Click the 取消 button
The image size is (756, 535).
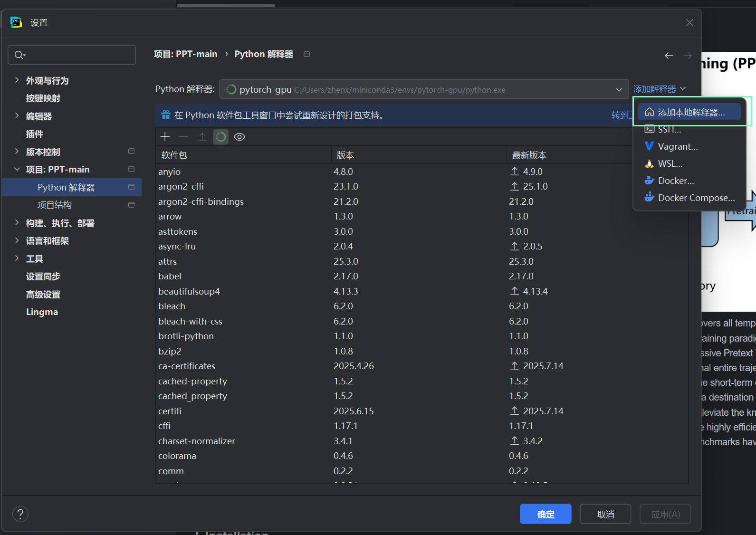pyautogui.click(x=605, y=514)
